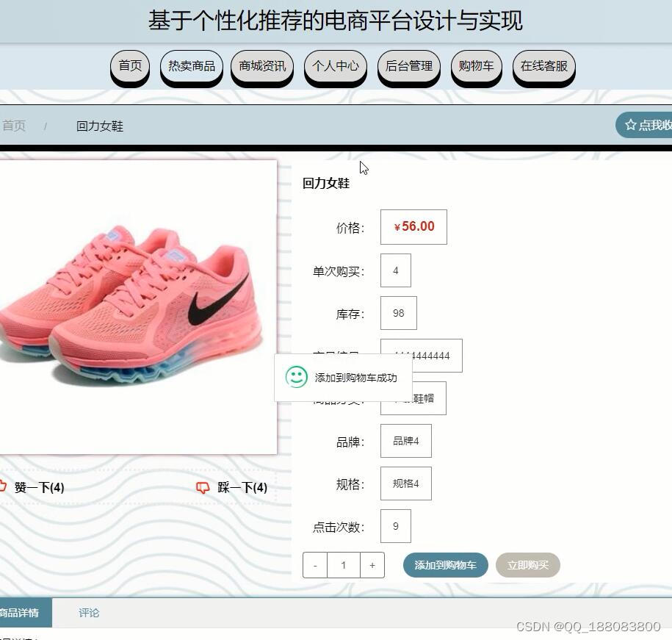This screenshot has height=640, width=672.
Task: Click the 品牌4 brand value
Action: tap(406, 441)
